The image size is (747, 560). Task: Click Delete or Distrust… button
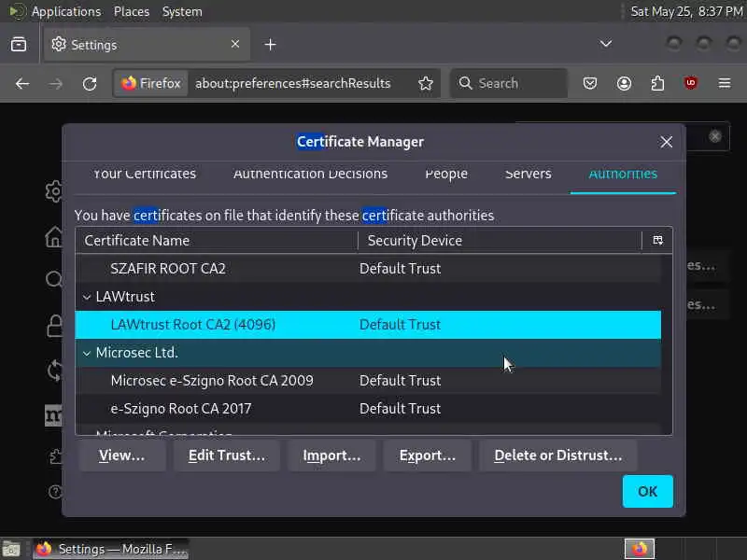pos(557,455)
